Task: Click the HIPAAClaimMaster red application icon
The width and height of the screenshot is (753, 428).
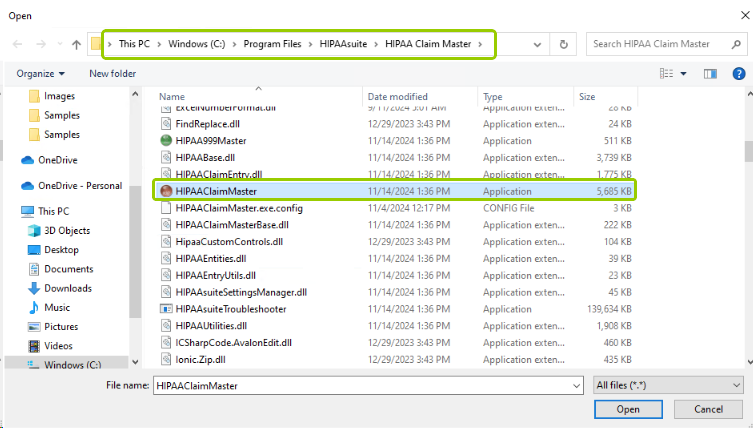Action: [x=166, y=191]
